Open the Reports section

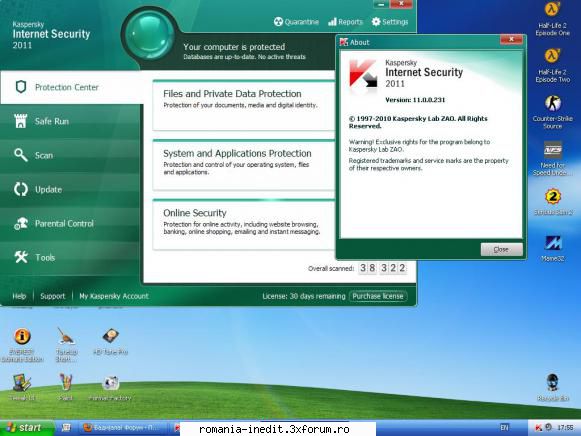[345, 22]
